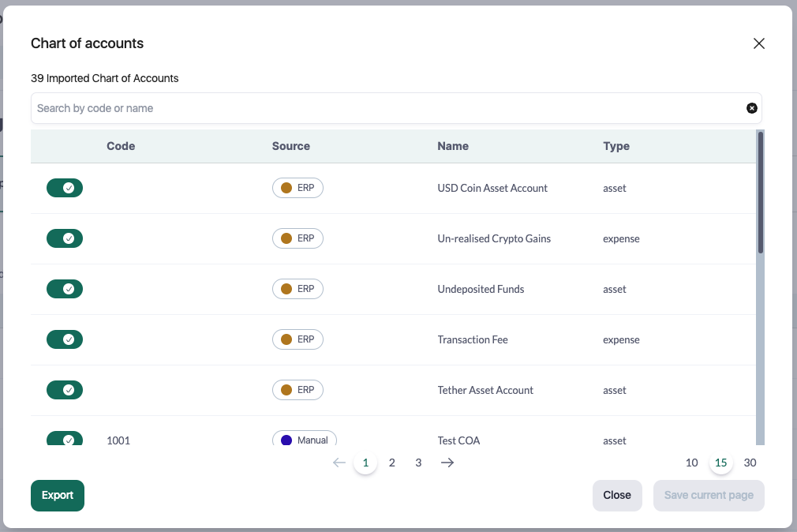Click expense type for Un-realised Crypto Gains

coord(621,239)
